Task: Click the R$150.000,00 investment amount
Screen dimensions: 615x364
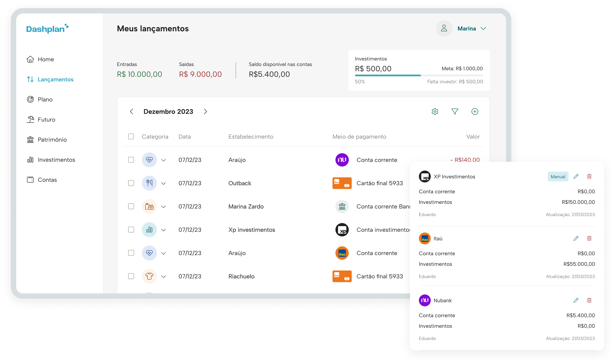Action: [578, 202]
